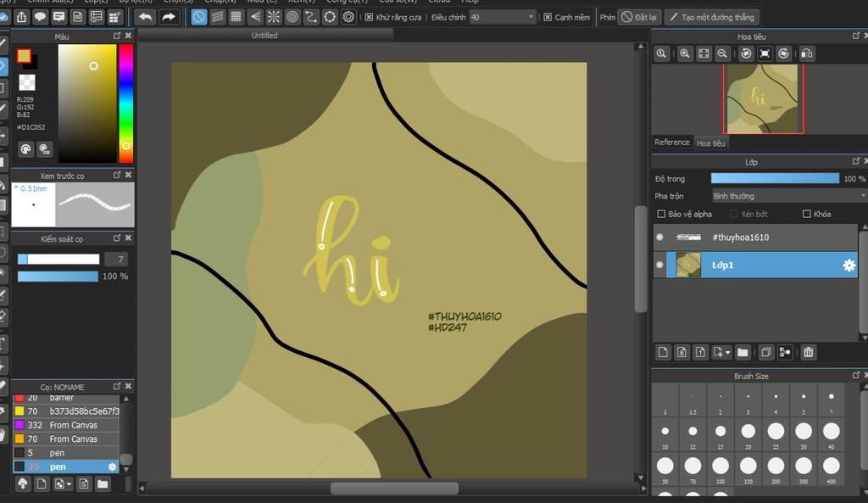Rotate canvas left in Navigator
The height and width of the screenshot is (503, 868).
[x=746, y=53]
